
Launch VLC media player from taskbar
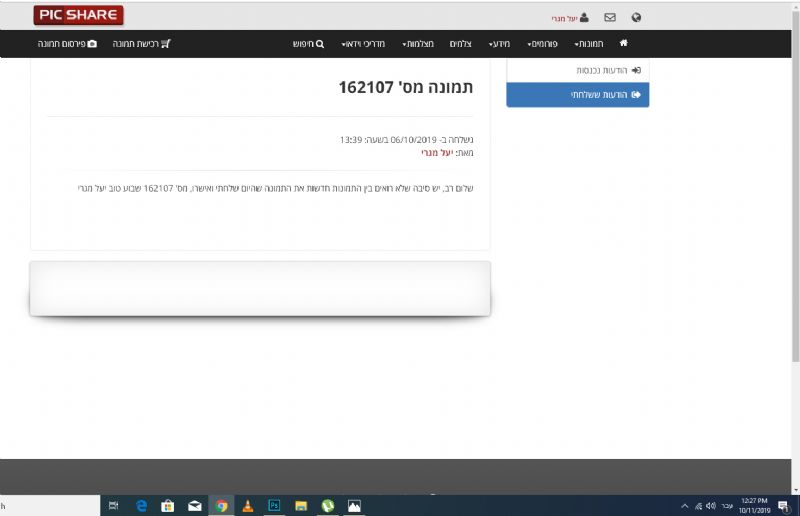[x=248, y=506]
